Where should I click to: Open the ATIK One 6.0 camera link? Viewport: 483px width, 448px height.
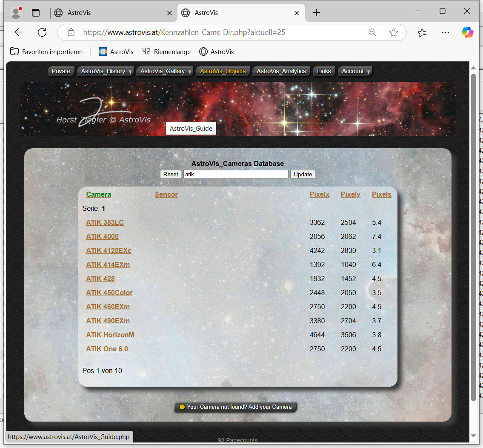(x=107, y=349)
